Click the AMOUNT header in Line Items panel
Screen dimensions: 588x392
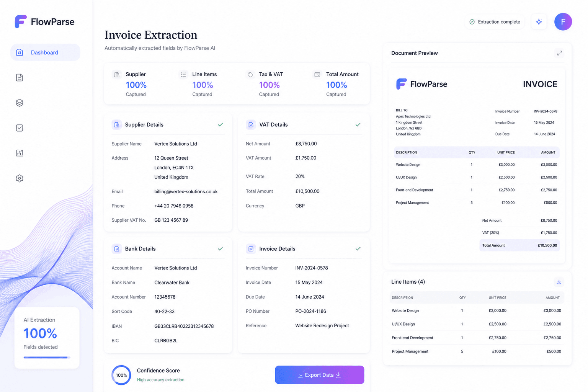tap(552, 298)
